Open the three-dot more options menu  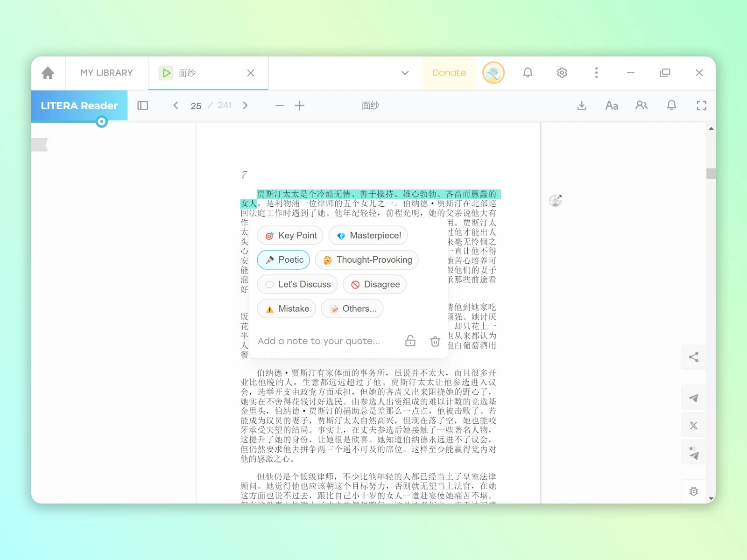596,73
